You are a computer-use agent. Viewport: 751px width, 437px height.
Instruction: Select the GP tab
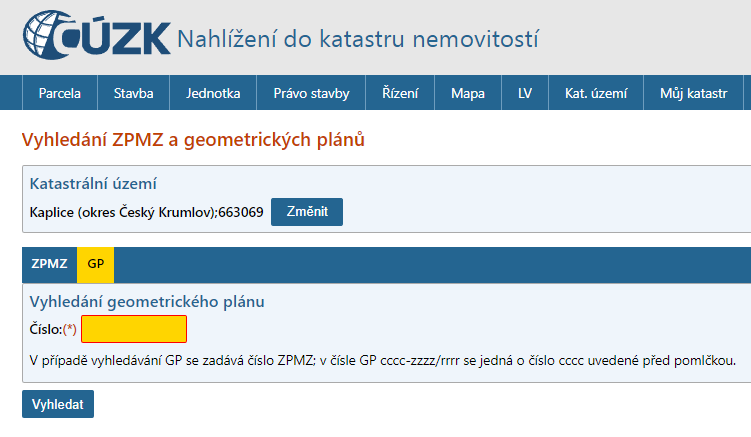(96, 264)
